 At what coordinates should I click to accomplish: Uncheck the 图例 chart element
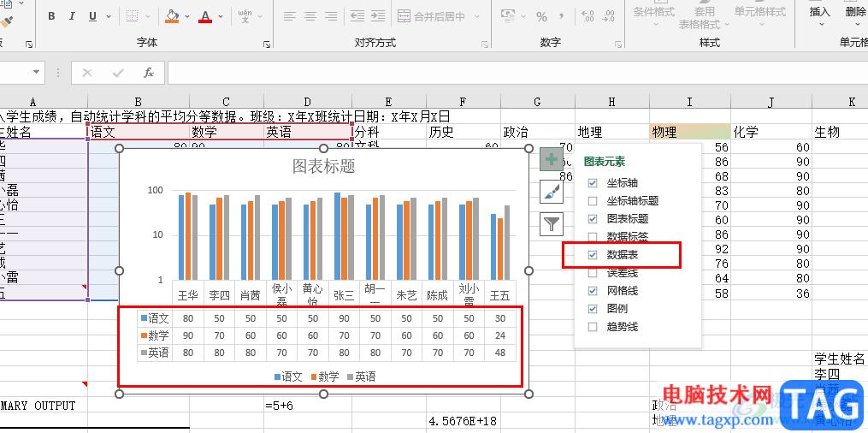click(x=593, y=308)
